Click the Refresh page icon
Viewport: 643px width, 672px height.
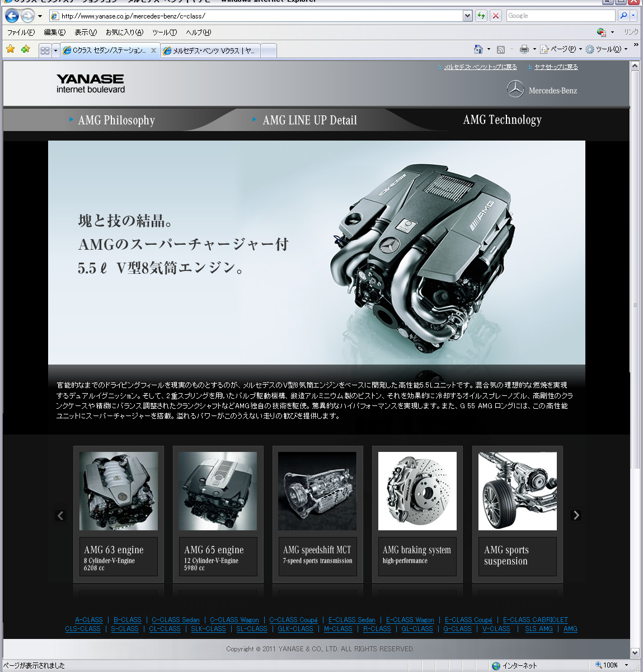tap(481, 16)
